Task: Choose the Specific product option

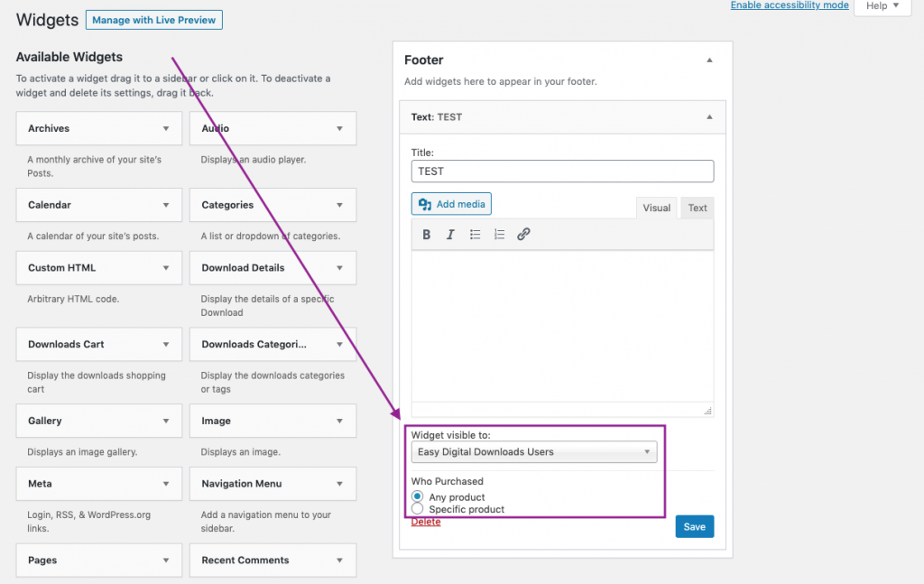Action: click(417, 507)
